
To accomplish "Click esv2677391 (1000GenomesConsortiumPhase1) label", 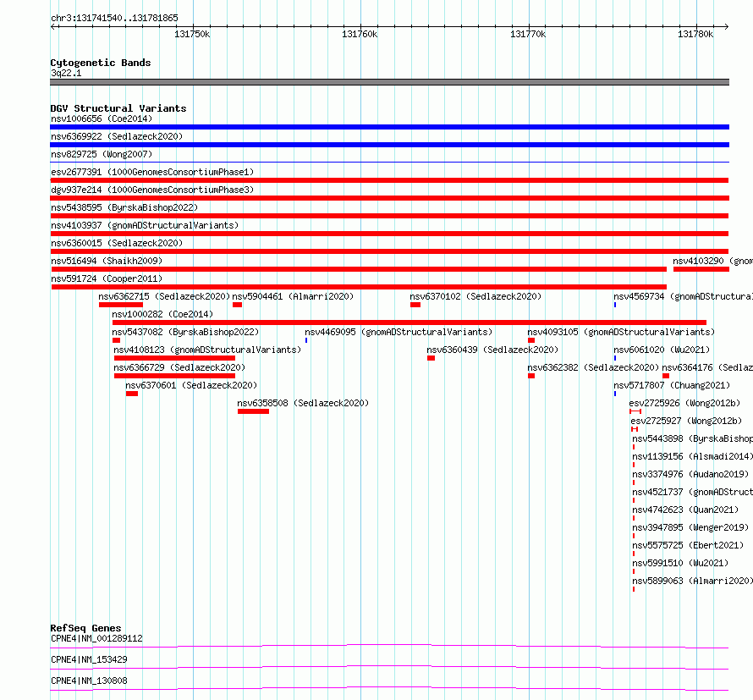I will 152,172.
